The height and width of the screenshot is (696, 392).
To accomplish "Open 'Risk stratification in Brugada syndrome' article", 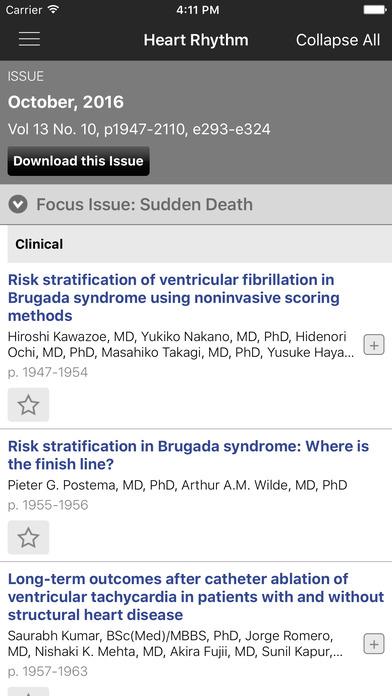I will tap(188, 455).
